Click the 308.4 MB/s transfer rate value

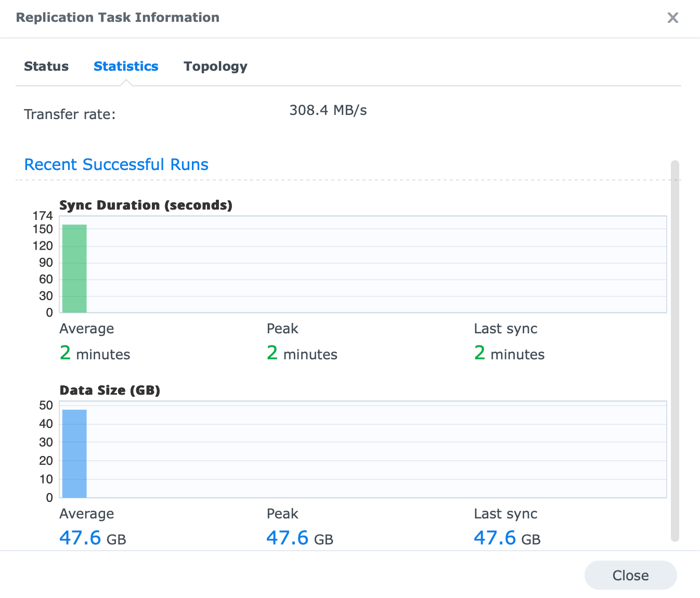tap(328, 110)
